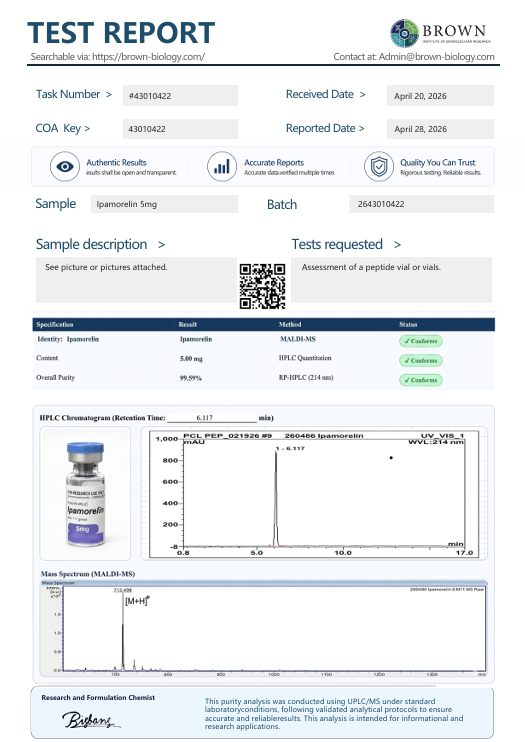
Task: Click the HPLC Quantitation method cell
Action: [305, 358]
